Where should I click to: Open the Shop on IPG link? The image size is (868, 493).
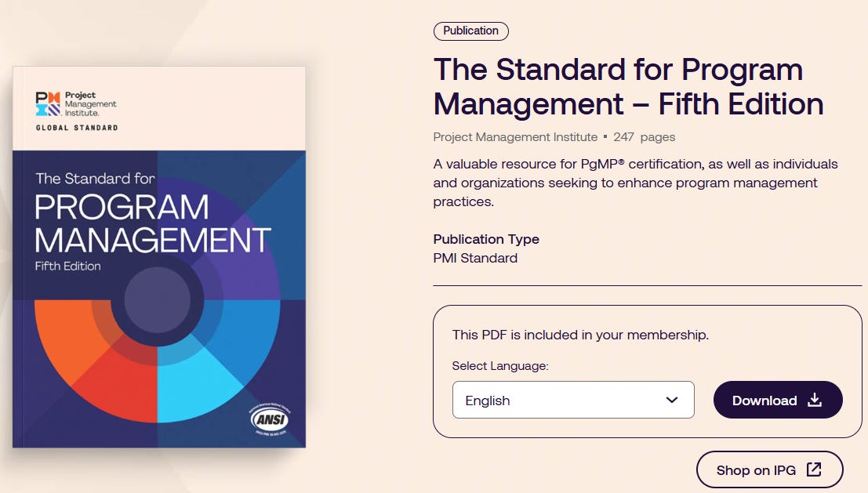pos(769,469)
